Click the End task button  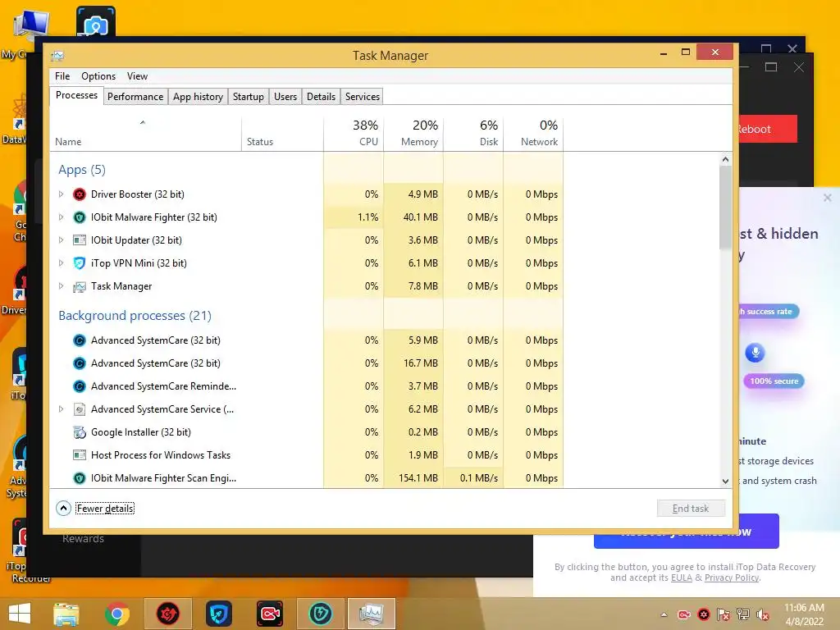(691, 509)
